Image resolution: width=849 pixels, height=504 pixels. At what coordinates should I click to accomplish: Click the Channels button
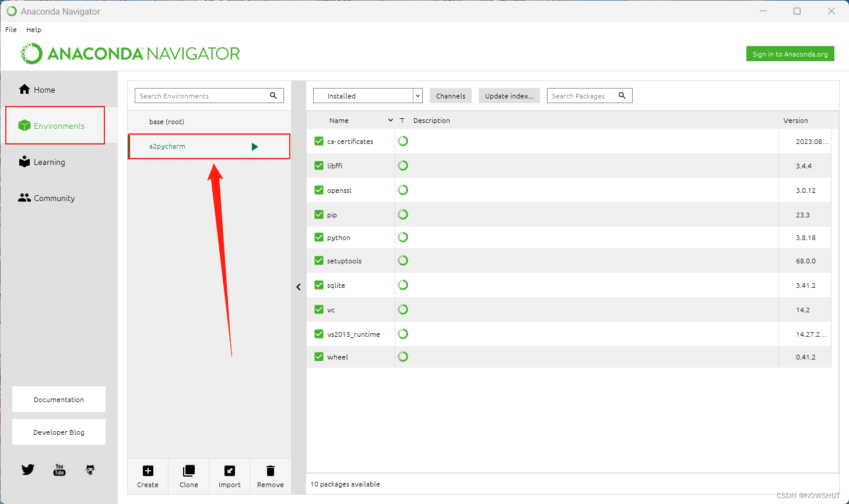[x=451, y=96]
